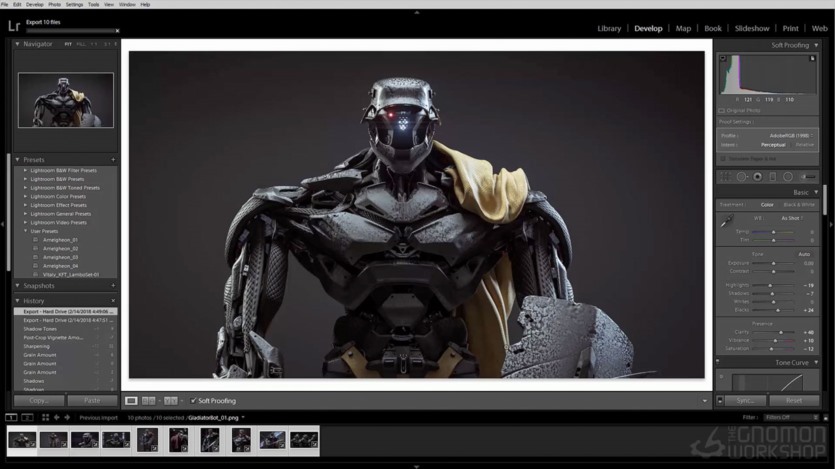Select the Relative rendering intent
Image resolution: width=835 pixels, height=469 pixels.
pyautogui.click(x=804, y=145)
